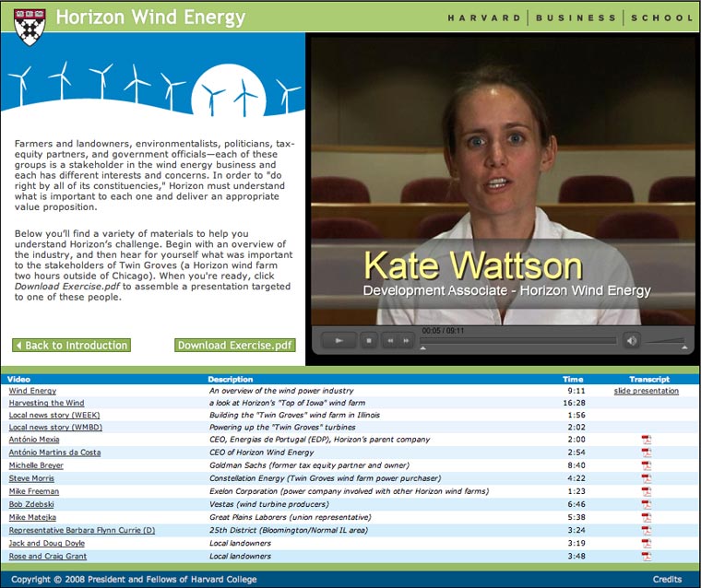Image resolution: width=701 pixels, height=588 pixels.
Task: Mute the video speaker icon
Action: [x=632, y=340]
